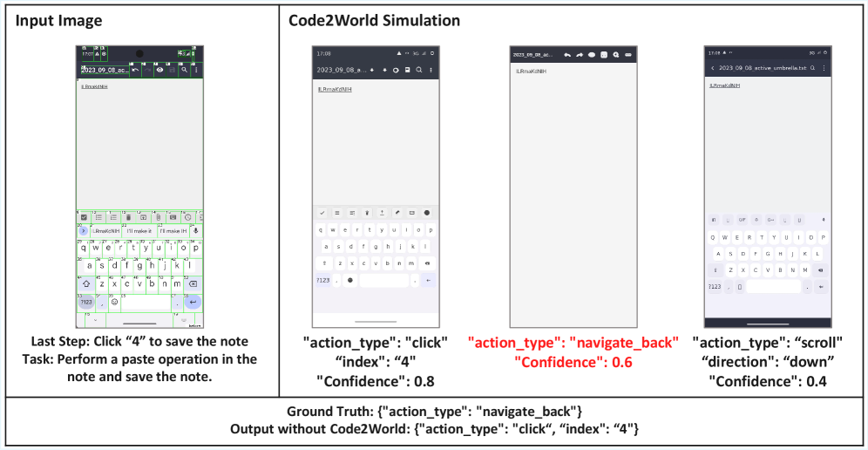The height and width of the screenshot is (450, 868).
Task: Tap space bar in scroll simulation keyboard
Action: pyautogui.click(x=773, y=287)
